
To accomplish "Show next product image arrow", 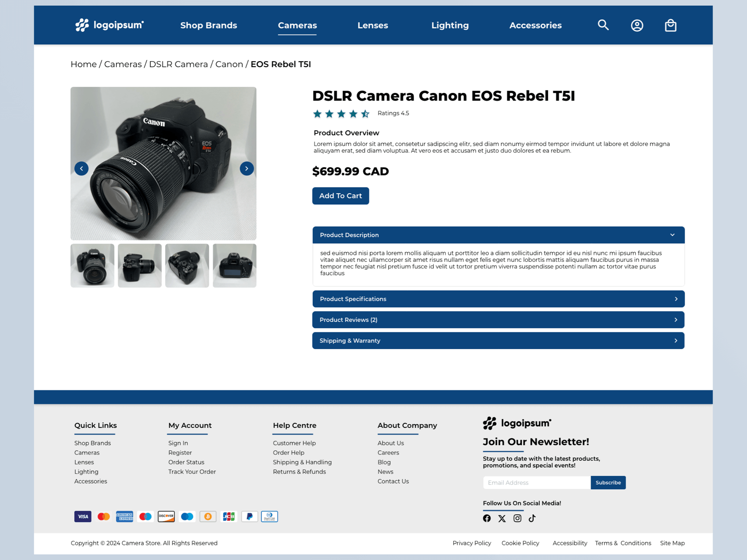I will coord(247,168).
